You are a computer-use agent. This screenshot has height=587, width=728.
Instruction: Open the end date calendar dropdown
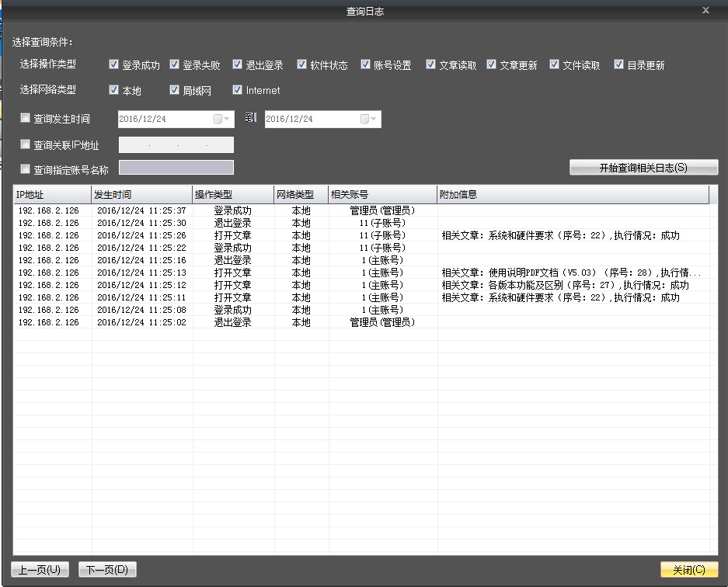click(x=369, y=120)
